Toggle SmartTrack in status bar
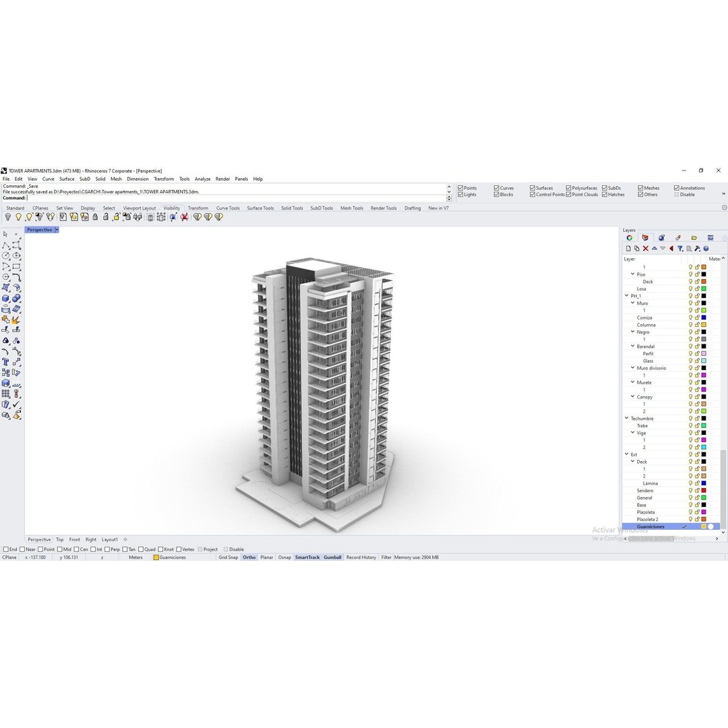This screenshot has width=728, height=728. (307, 557)
